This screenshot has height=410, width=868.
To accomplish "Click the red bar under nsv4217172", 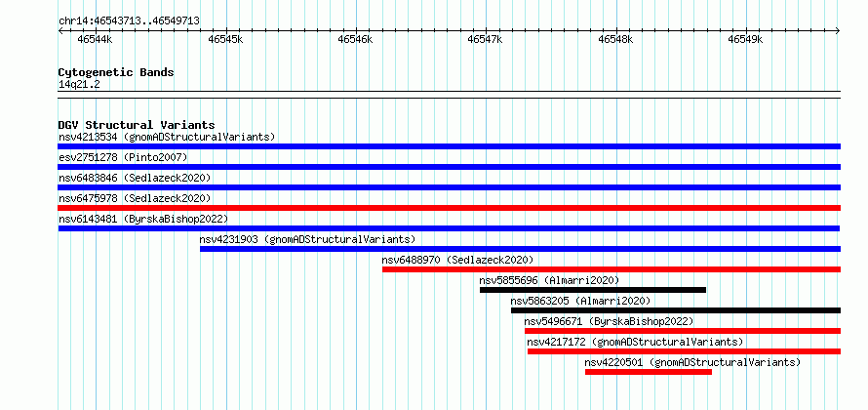I will pos(684,351).
